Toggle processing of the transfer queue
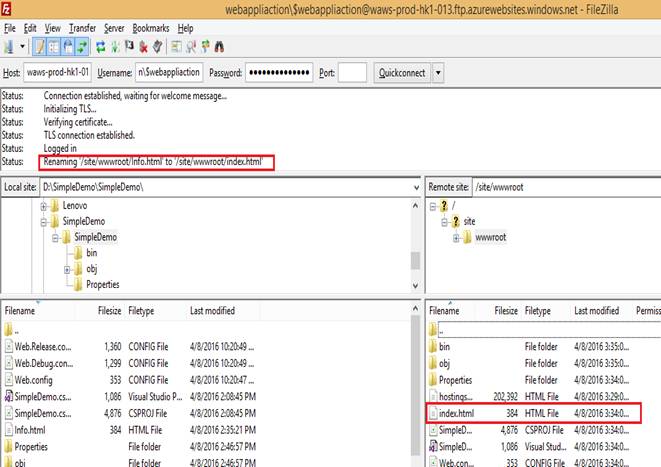The height and width of the screenshot is (467, 661). tap(115, 47)
